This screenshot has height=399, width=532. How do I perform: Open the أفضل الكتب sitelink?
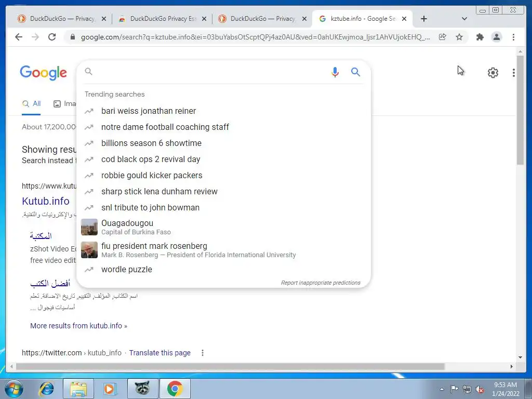pyautogui.click(x=50, y=283)
